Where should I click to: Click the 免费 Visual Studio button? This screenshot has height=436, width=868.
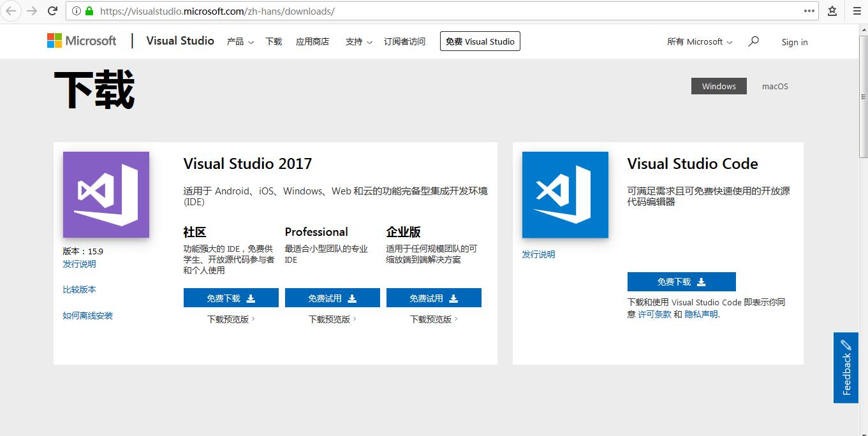coord(480,41)
